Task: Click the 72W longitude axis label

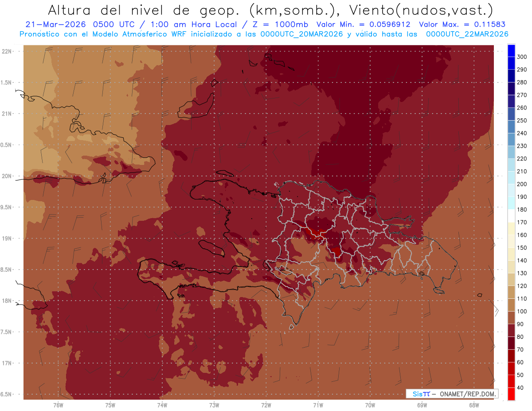Action: coord(266,405)
